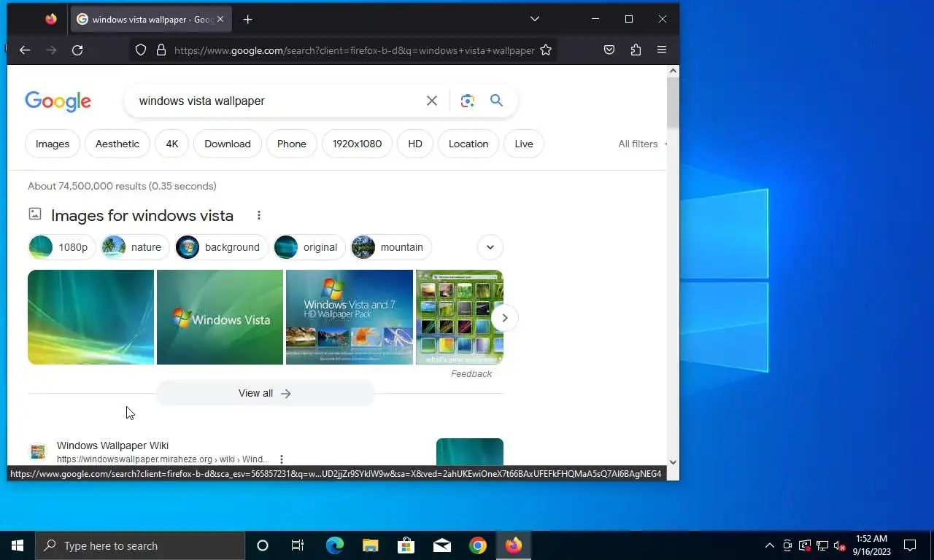
Task: Launch Microsoft Edge from taskbar
Action: click(x=334, y=545)
